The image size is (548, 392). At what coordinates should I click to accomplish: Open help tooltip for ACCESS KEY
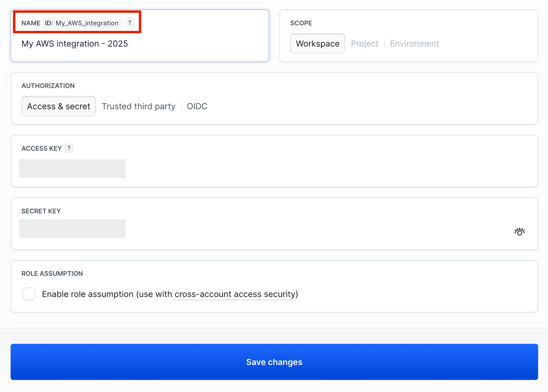click(x=69, y=148)
